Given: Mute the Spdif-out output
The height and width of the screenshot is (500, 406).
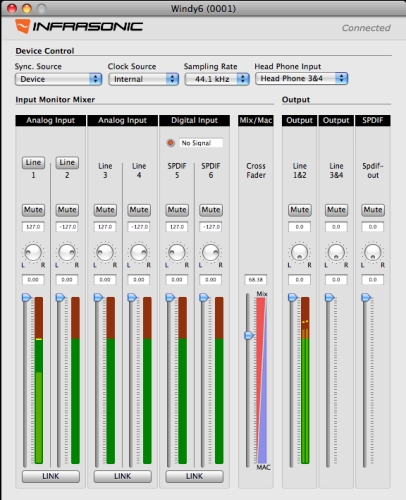Looking at the screenshot, I should pyautogui.click(x=373, y=210).
